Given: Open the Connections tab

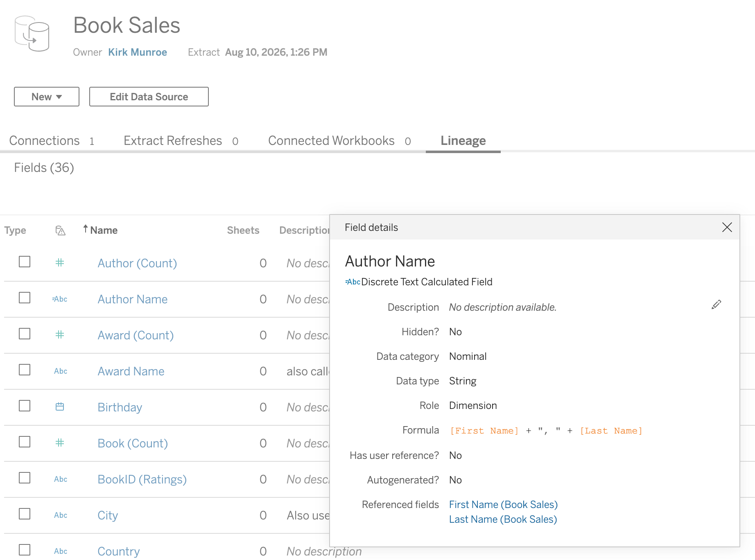Looking at the screenshot, I should (52, 141).
